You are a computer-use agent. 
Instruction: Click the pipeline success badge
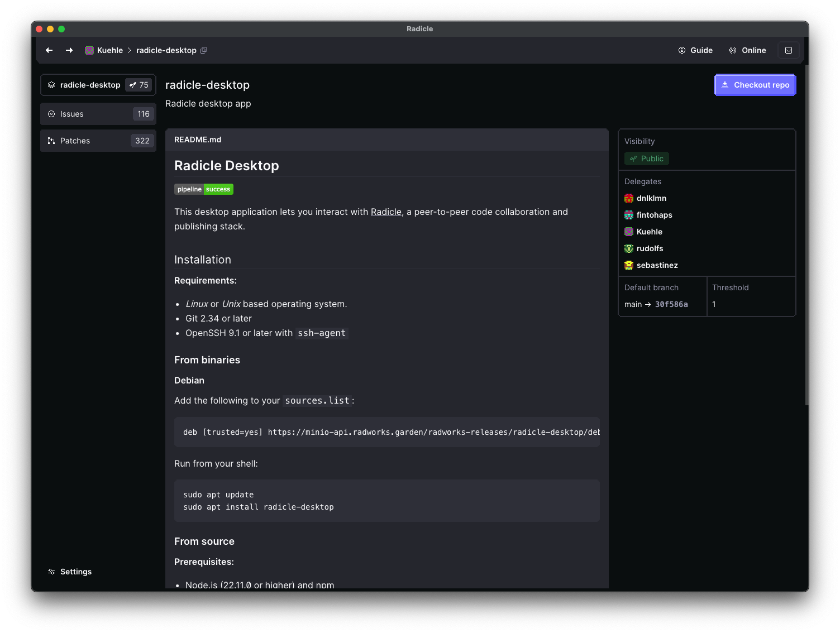point(204,189)
